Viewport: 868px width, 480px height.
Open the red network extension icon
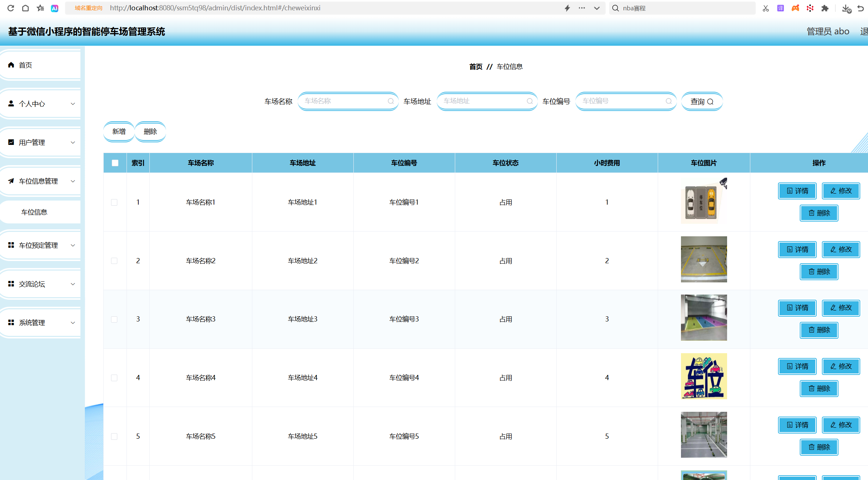(x=810, y=8)
